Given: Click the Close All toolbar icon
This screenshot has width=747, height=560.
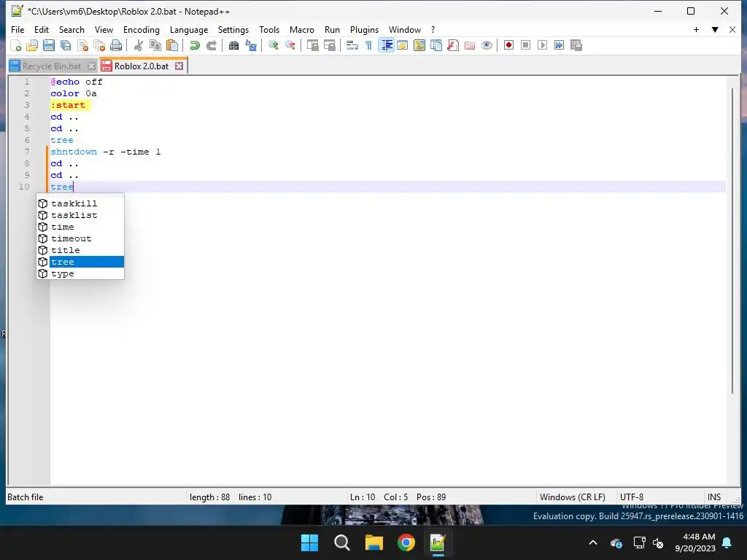Looking at the screenshot, I should (99, 45).
